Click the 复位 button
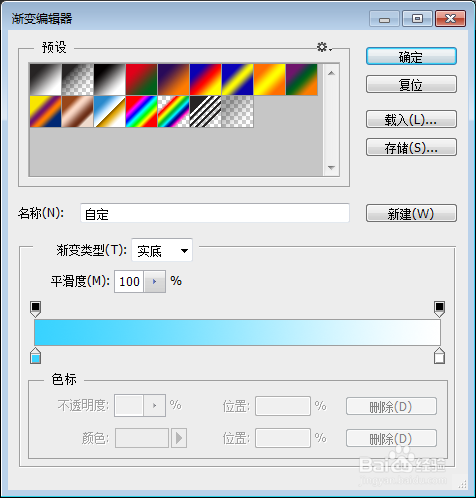The image size is (476, 498). pyautogui.click(x=411, y=84)
